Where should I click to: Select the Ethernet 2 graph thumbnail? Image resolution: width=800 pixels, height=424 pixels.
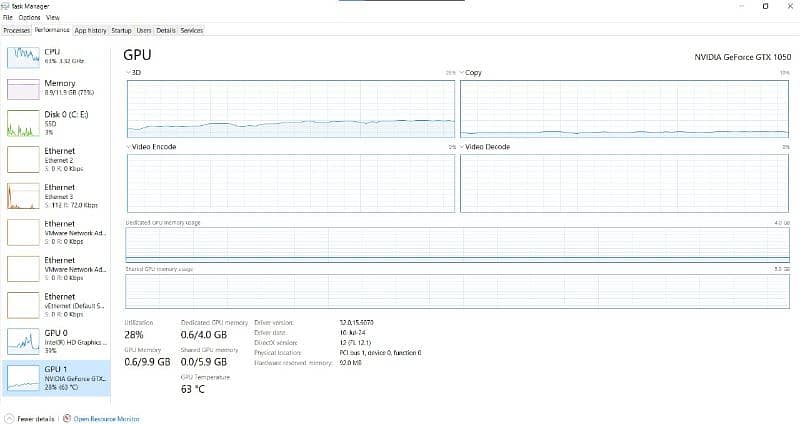pos(23,159)
